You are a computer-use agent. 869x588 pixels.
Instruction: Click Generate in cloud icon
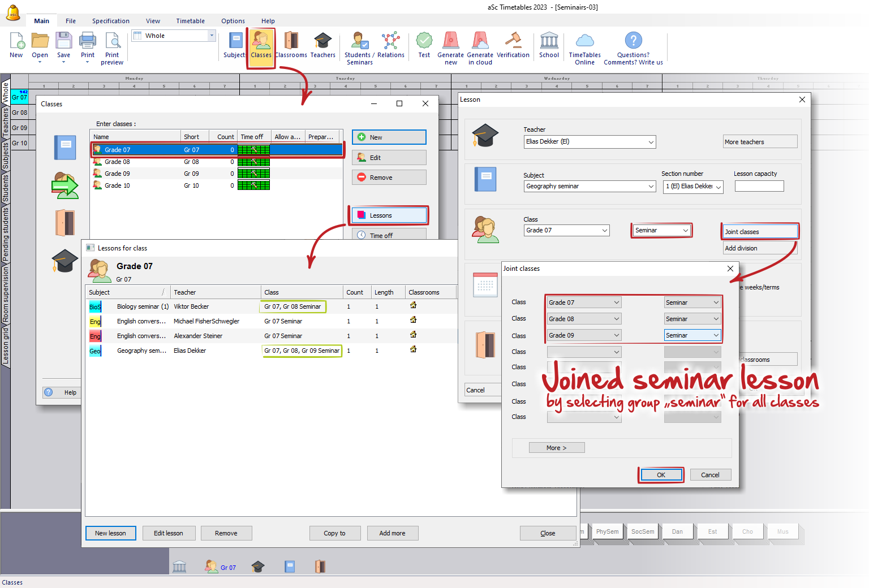[480, 48]
